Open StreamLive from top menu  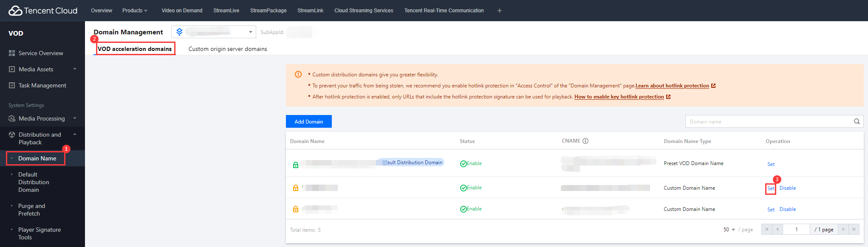[x=226, y=11]
